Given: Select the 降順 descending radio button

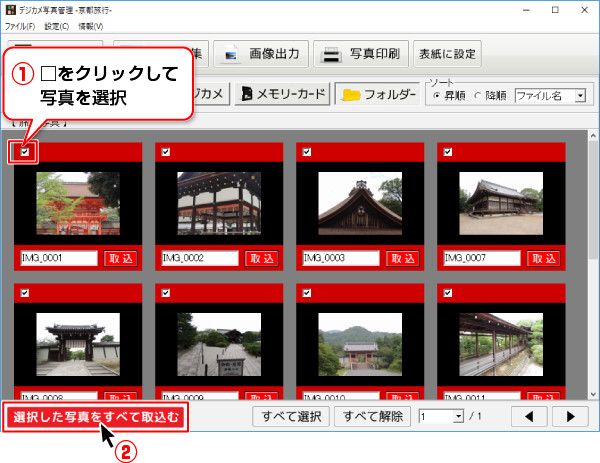Looking at the screenshot, I should tap(477, 96).
